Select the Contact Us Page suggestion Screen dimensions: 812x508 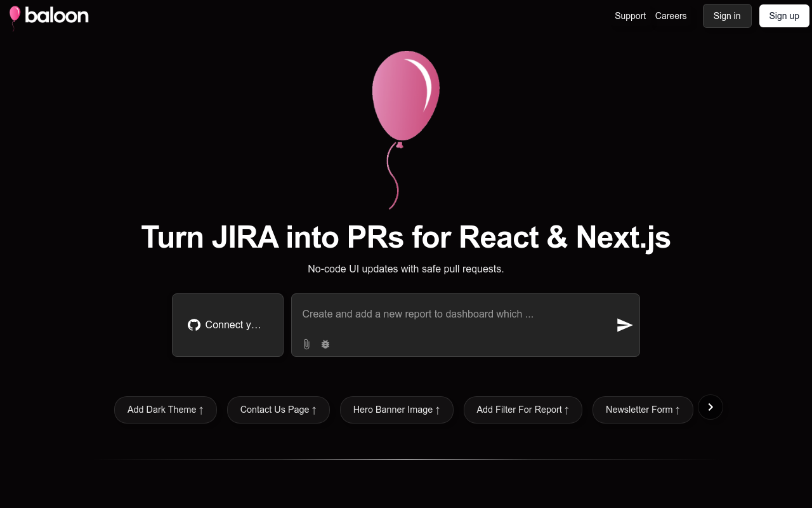point(278,410)
